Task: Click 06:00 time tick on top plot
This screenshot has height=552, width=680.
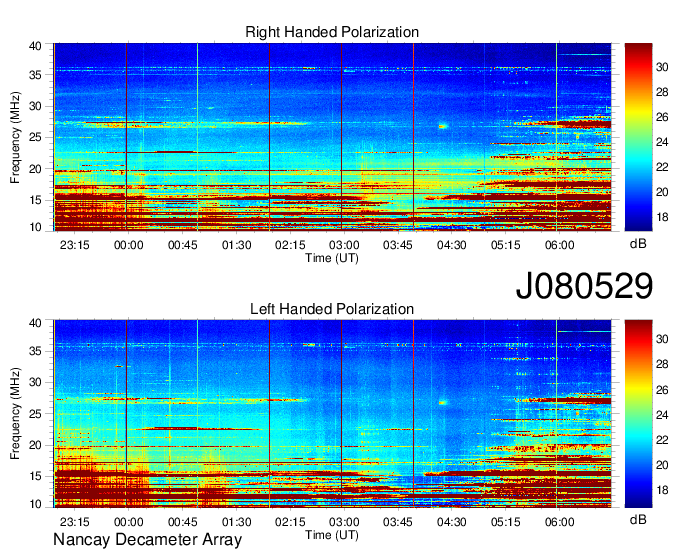Action: click(559, 245)
